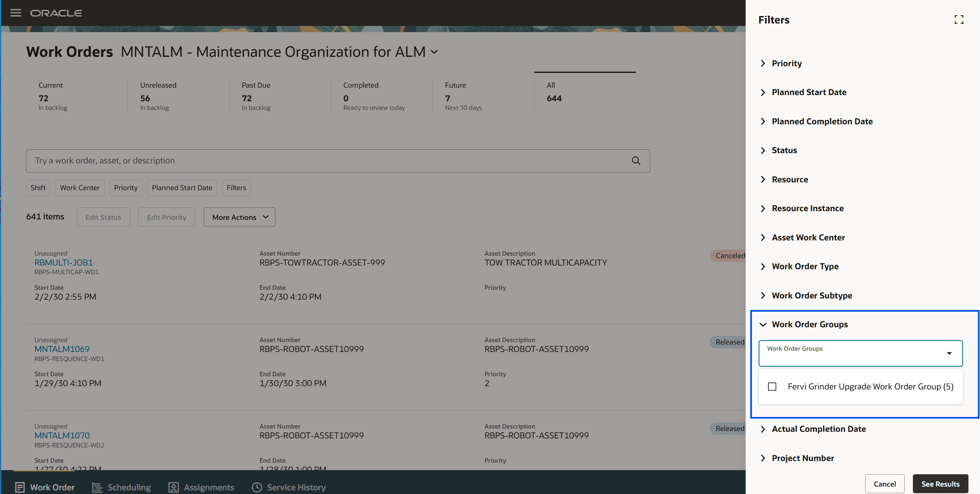The width and height of the screenshot is (980, 494).
Task: Click the See Results button
Action: tap(940, 484)
